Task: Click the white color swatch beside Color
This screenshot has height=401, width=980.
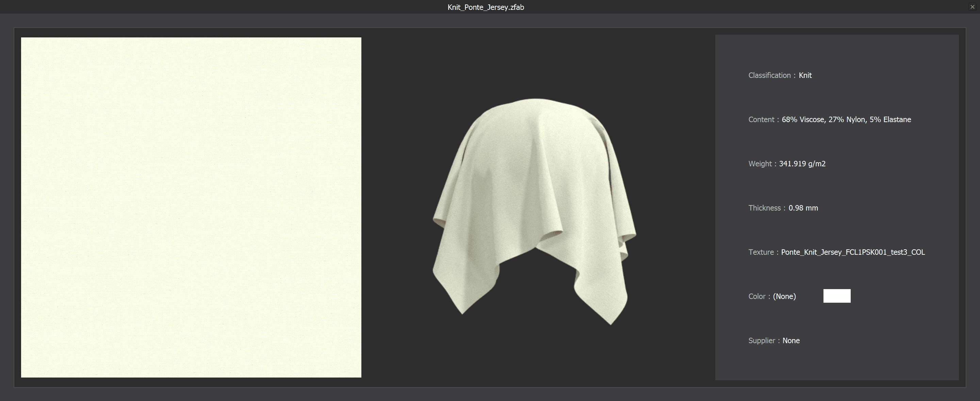Action: tap(837, 296)
